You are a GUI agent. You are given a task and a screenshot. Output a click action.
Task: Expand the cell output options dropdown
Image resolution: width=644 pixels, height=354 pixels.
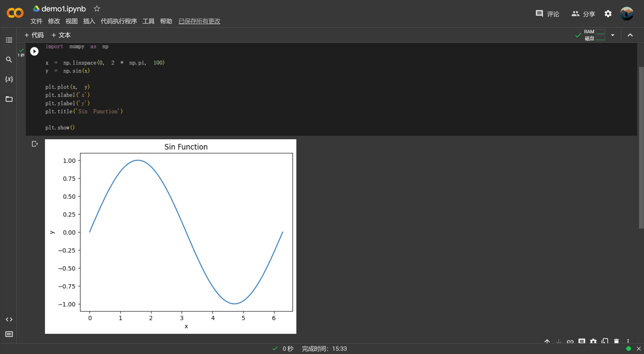click(x=629, y=341)
